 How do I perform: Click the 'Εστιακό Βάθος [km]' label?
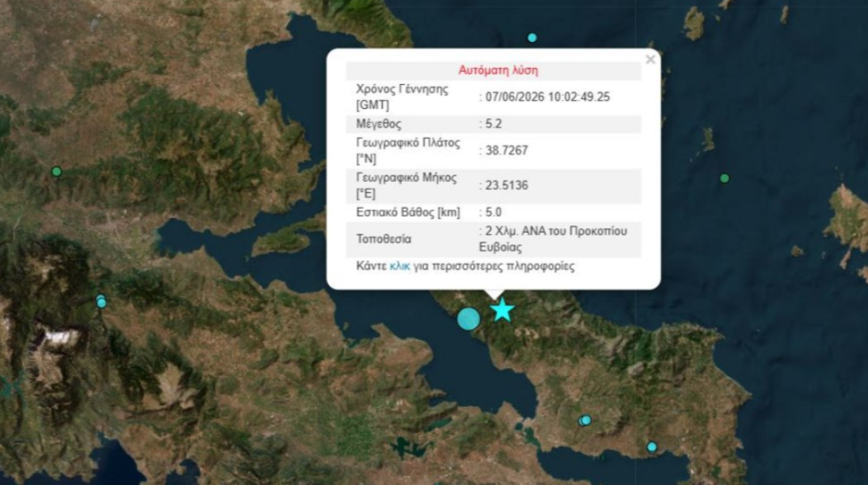(408, 212)
